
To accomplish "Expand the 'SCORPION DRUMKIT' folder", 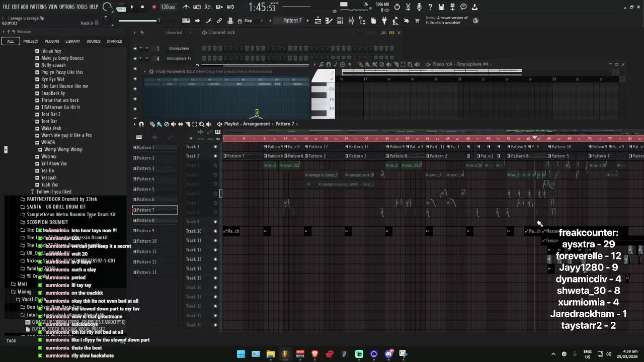I will [47, 222].
